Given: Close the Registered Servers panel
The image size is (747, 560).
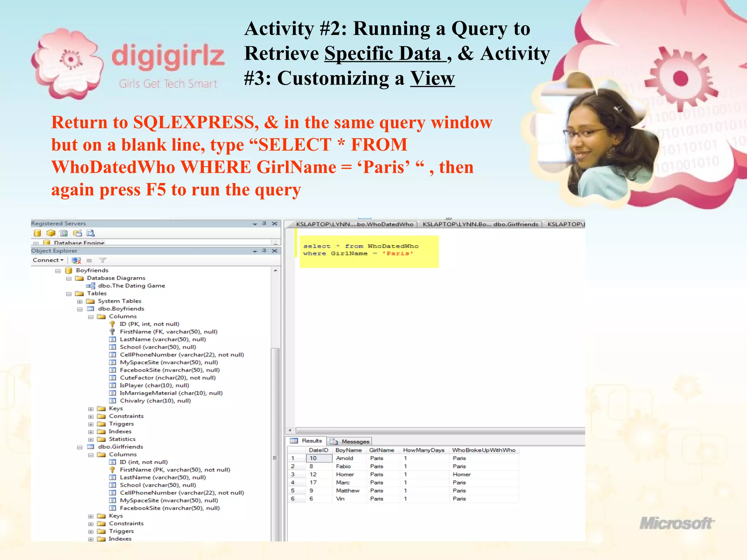Looking at the screenshot, I should pos(275,223).
